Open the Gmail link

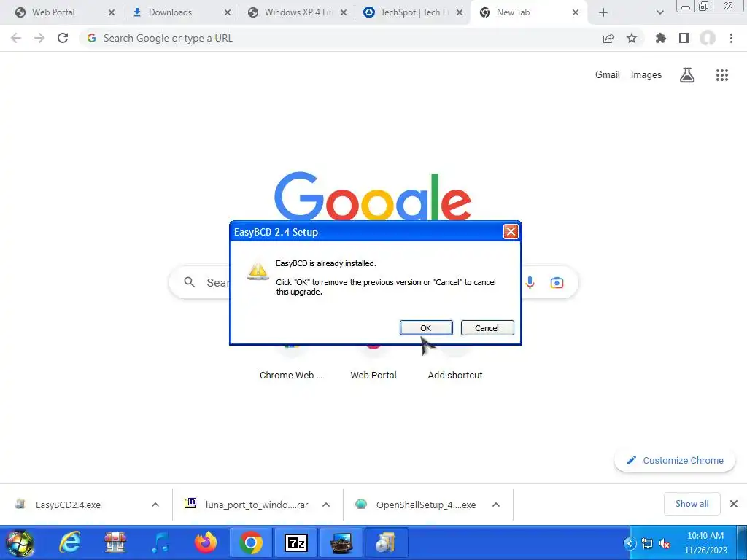pos(608,75)
